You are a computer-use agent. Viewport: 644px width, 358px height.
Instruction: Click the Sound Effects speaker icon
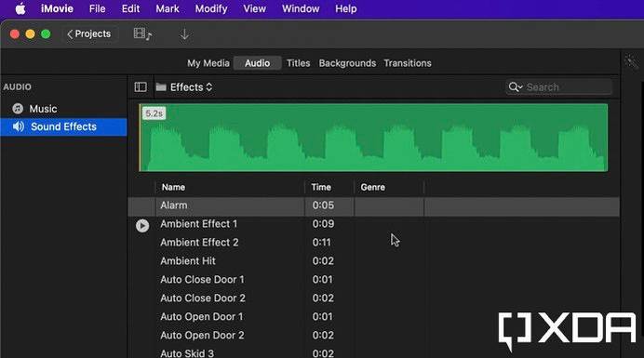pyautogui.click(x=18, y=126)
